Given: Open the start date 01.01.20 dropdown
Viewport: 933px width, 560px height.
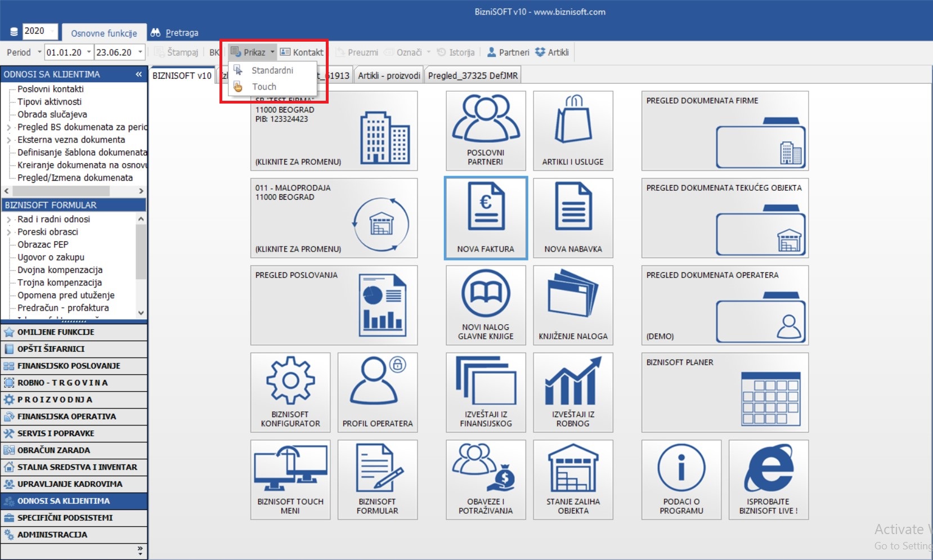Looking at the screenshot, I should (x=88, y=52).
